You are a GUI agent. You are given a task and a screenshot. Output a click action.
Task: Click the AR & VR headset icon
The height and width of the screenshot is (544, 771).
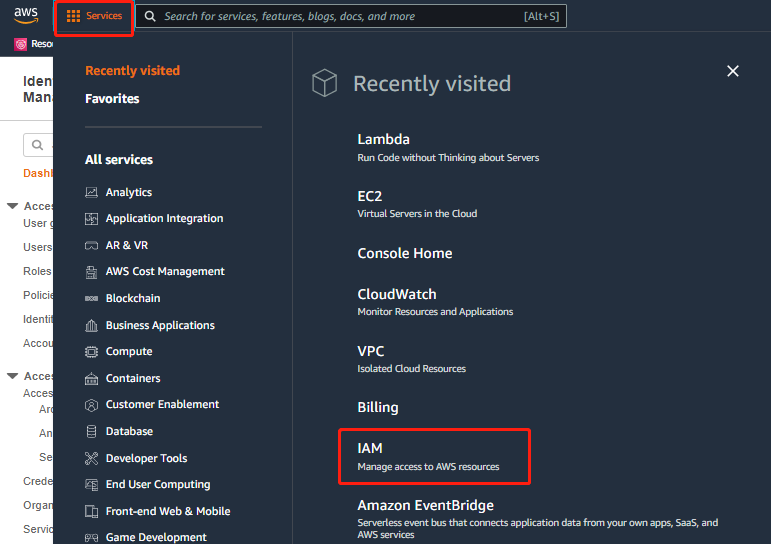point(92,245)
